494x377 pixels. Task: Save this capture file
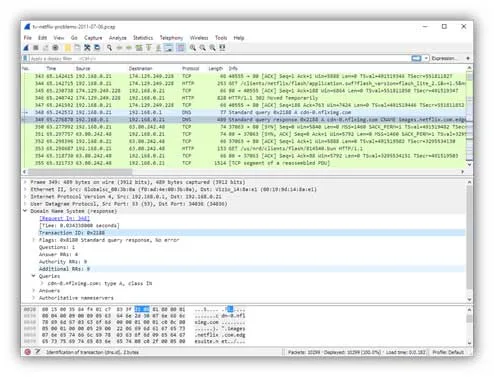(77, 48)
